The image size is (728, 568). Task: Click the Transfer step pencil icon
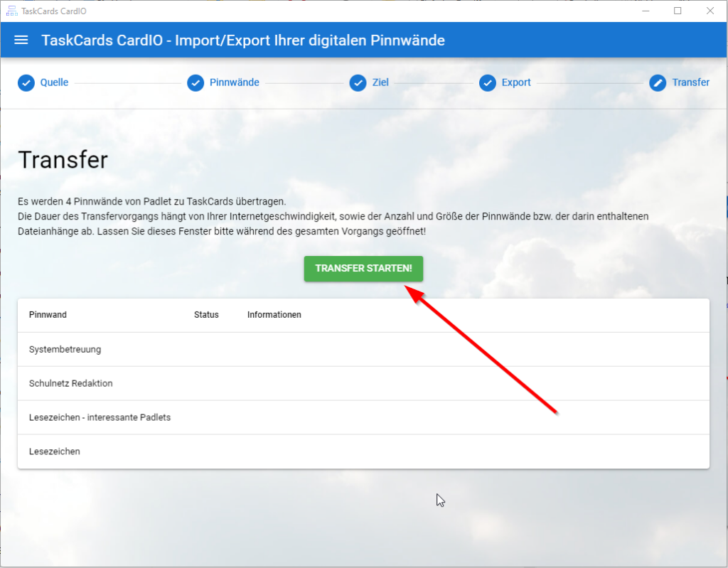pos(658,83)
